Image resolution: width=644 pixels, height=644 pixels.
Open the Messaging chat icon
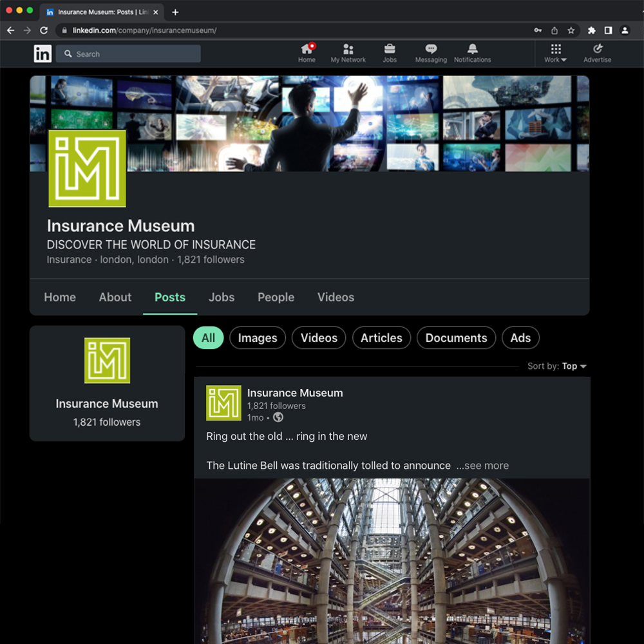pyautogui.click(x=431, y=50)
